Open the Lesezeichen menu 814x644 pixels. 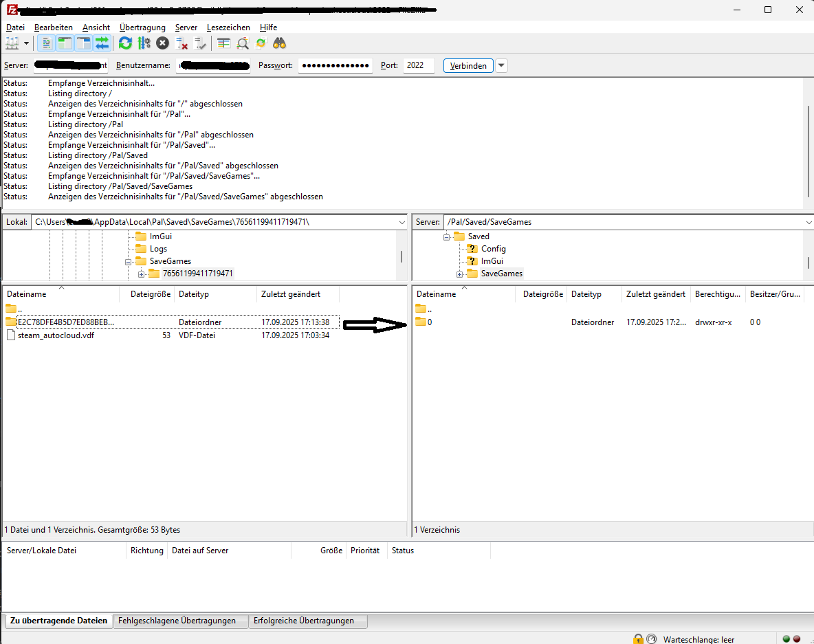(228, 27)
